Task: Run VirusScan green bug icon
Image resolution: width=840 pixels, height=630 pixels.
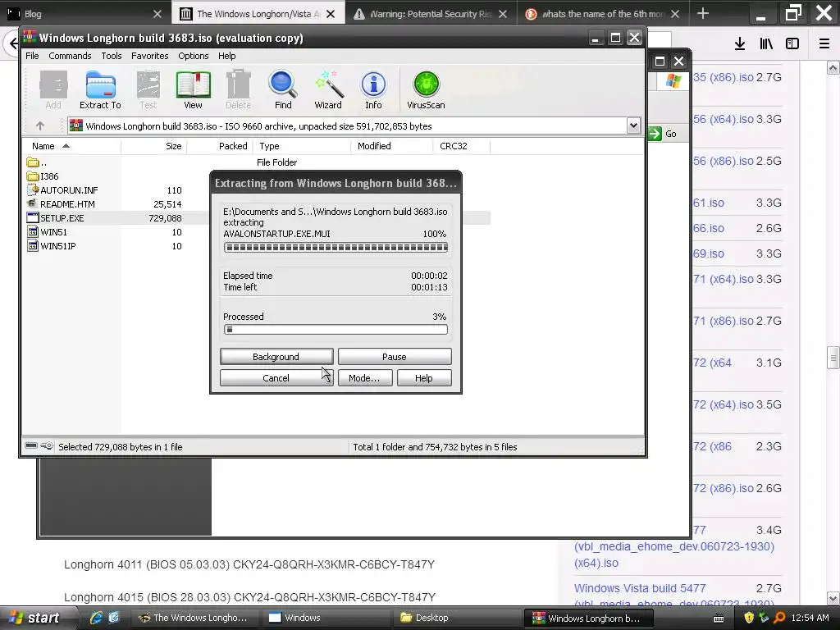Action: click(x=426, y=90)
